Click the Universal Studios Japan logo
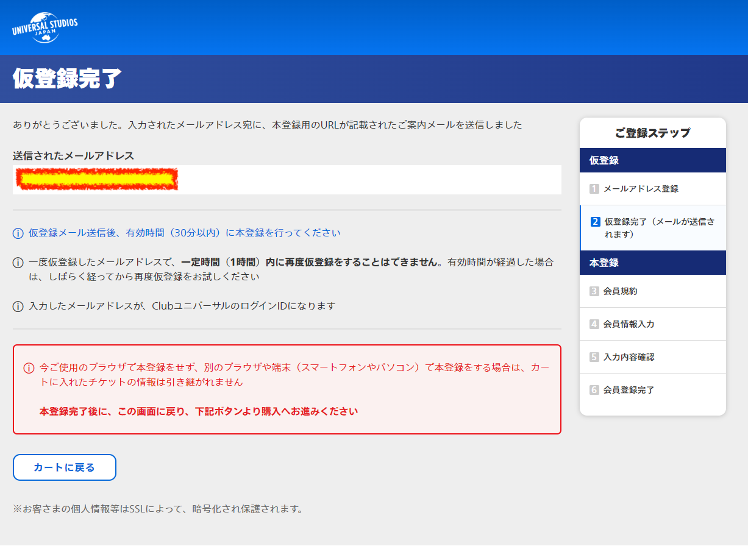748x560 pixels. click(45, 27)
